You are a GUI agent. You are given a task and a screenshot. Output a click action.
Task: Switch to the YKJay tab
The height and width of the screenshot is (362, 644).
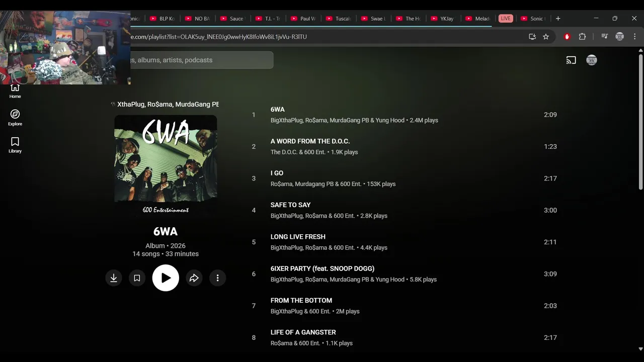pos(443,19)
